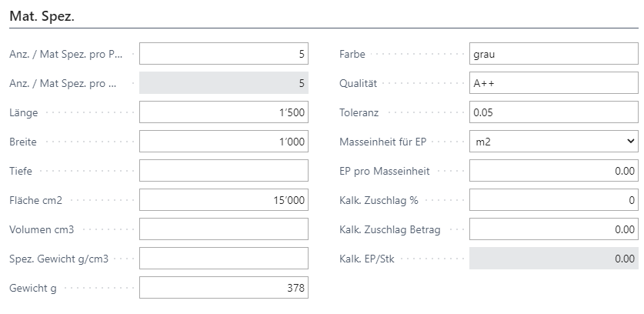The image size is (644, 314).
Task: Click the Masseinheit für EP label
Action: 383,142
